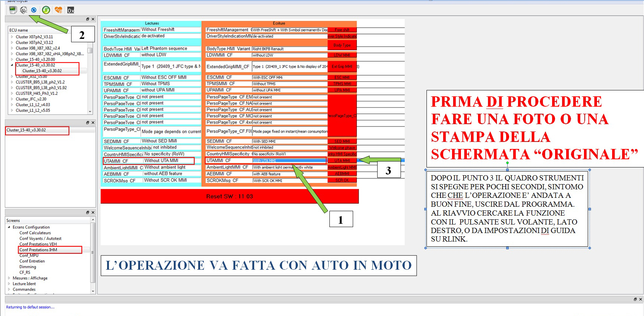Click the red LDW MMI button
The height and width of the screenshot is (316, 644).
click(x=342, y=55)
